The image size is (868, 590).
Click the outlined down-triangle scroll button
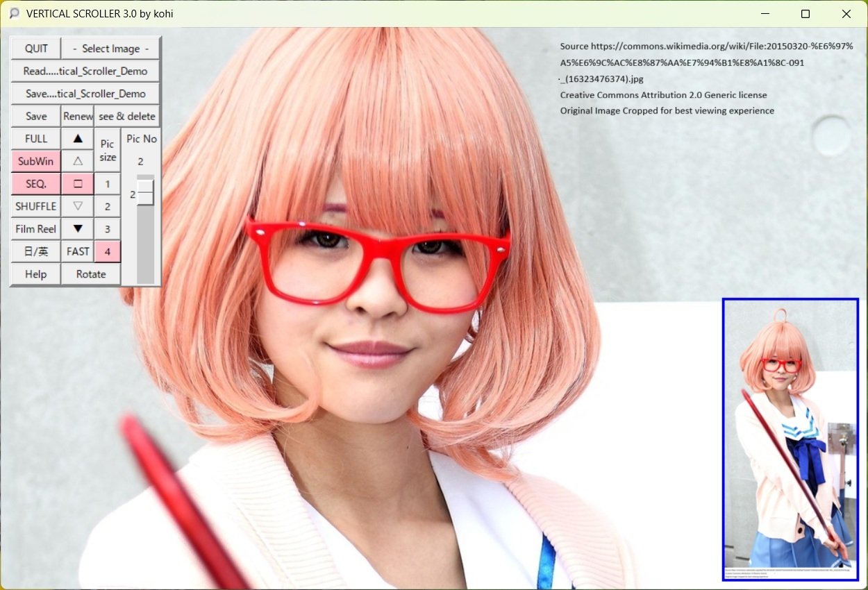click(78, 206)
